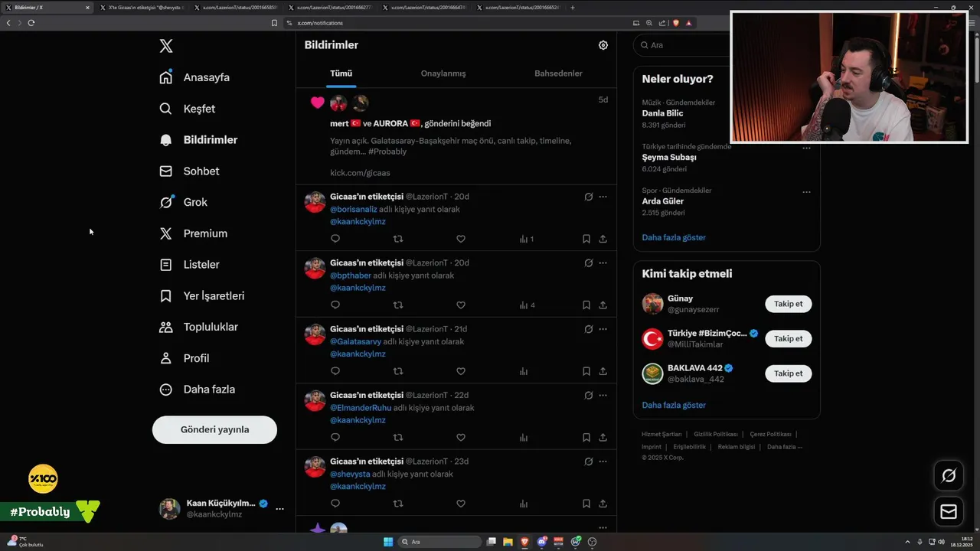Click the Ara search field

tap(681, 45)
